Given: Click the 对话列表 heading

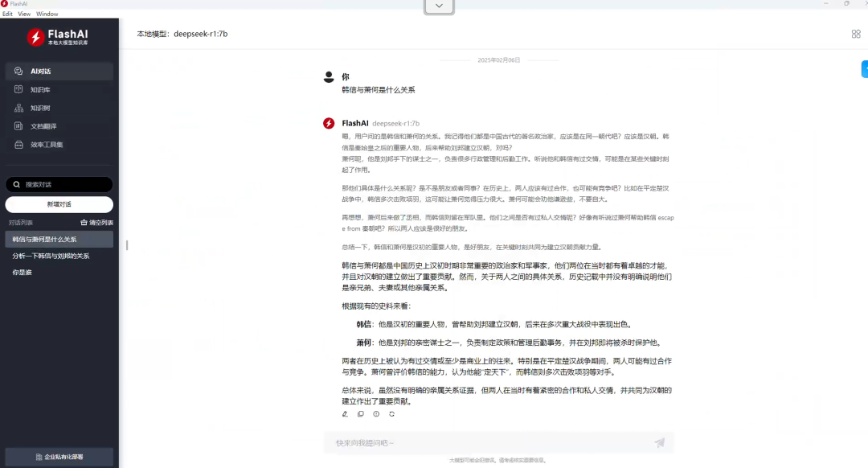Looking at the screenshot, I should [x=20, y=223].
